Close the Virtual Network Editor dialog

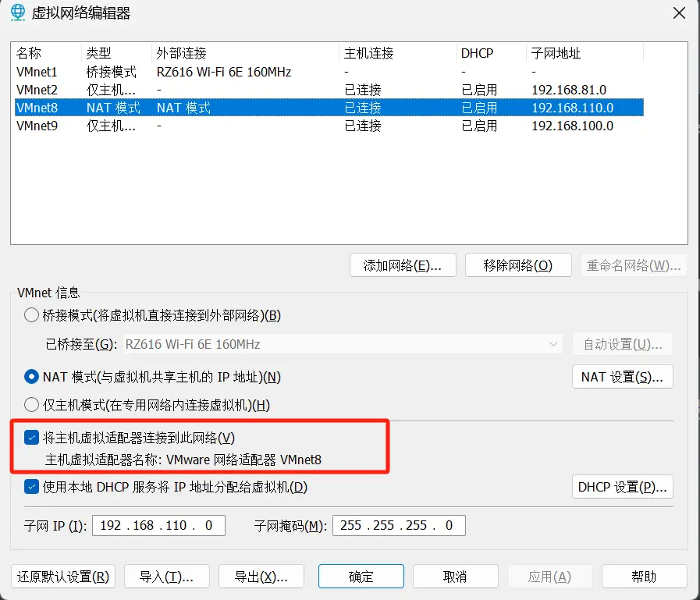click(x=679, y=12)
